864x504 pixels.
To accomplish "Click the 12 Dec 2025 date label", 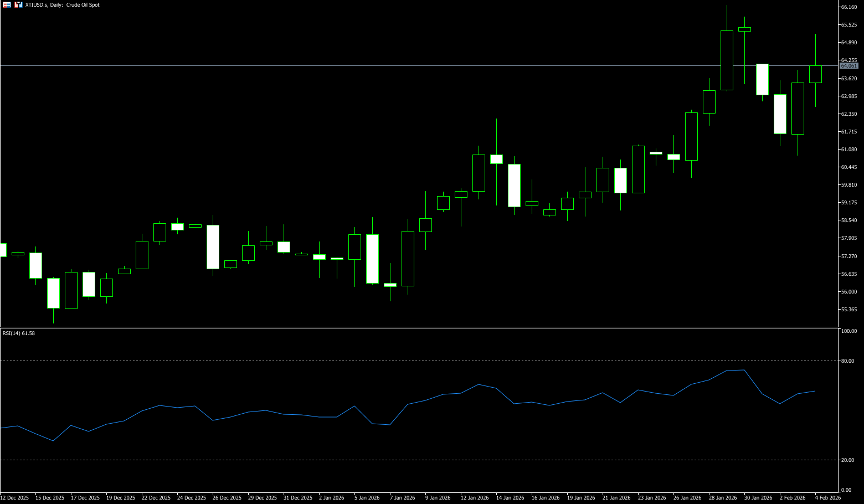I will [x=14, y=498].
